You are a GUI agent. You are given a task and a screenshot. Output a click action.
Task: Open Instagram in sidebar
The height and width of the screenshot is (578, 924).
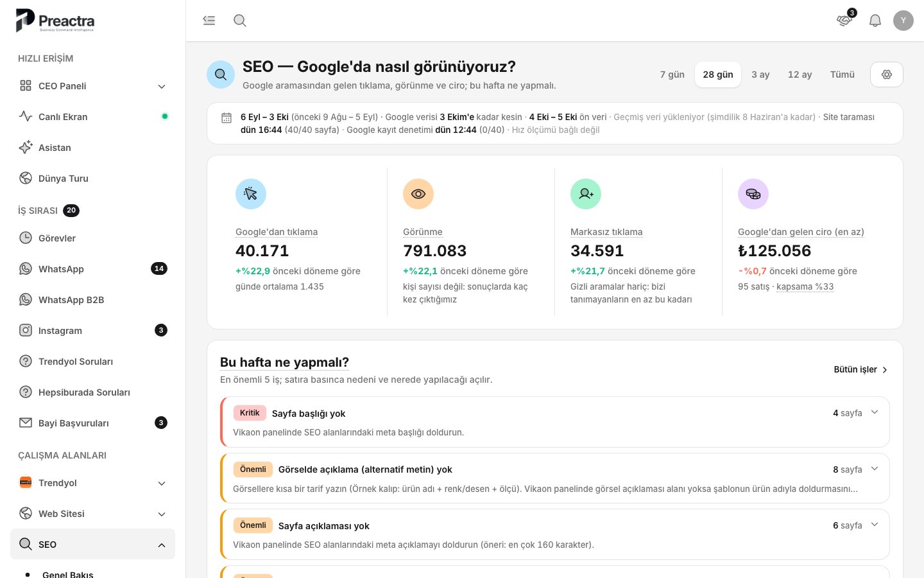pyautogui.click(x=92, y=331)
